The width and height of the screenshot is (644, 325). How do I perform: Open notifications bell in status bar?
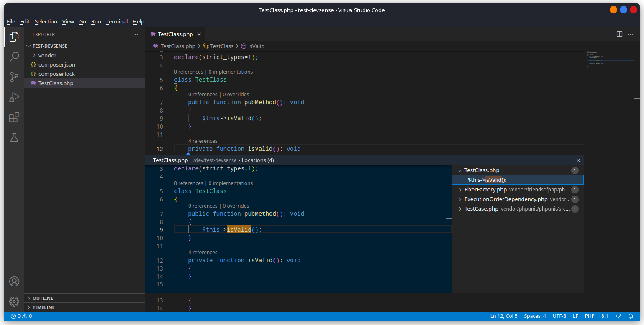[631, 316]
